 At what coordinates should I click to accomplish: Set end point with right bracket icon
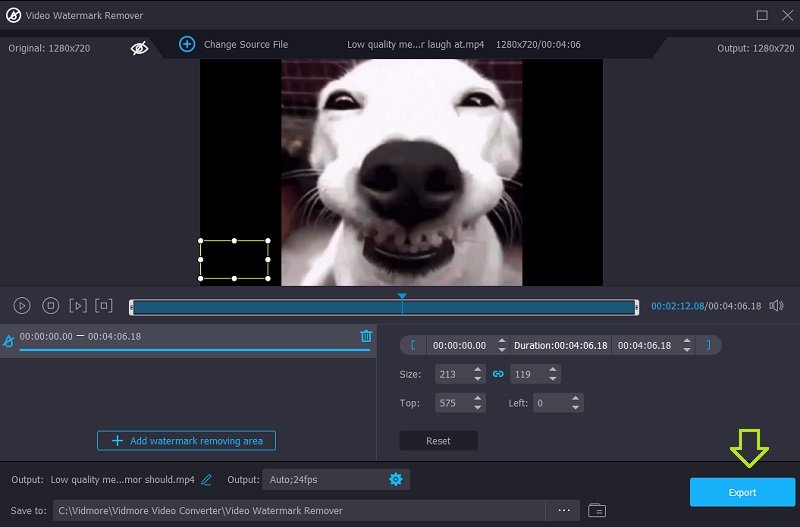pos(708,345)
